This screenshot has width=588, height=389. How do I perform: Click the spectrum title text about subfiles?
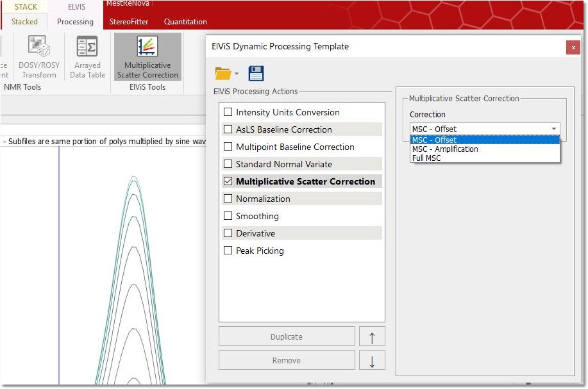pyautogui.click(x=105, y=141)
